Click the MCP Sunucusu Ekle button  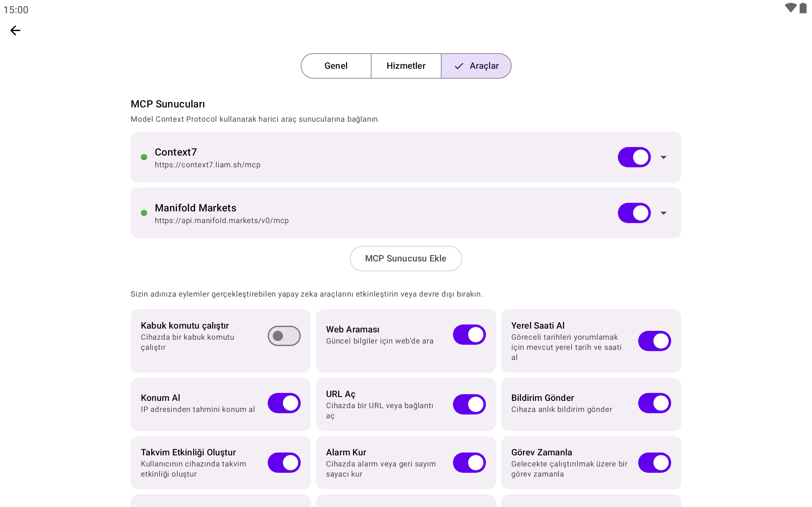point(406,259)
